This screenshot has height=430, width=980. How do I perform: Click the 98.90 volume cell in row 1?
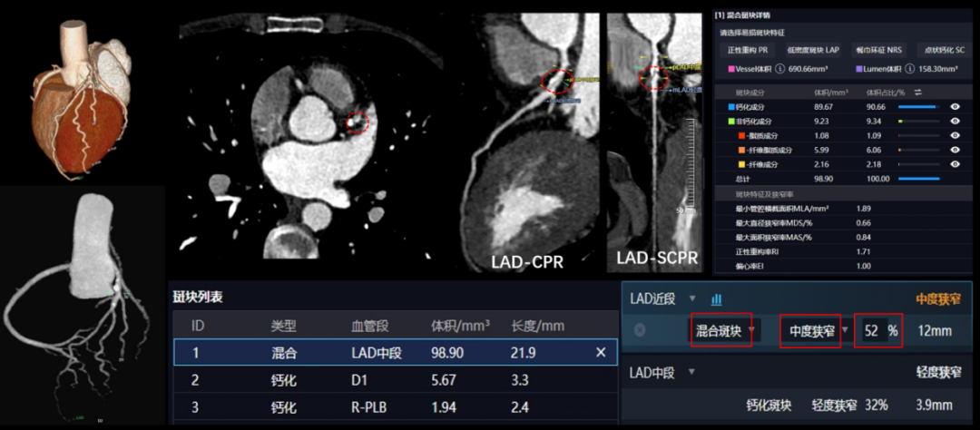[448, 353]
